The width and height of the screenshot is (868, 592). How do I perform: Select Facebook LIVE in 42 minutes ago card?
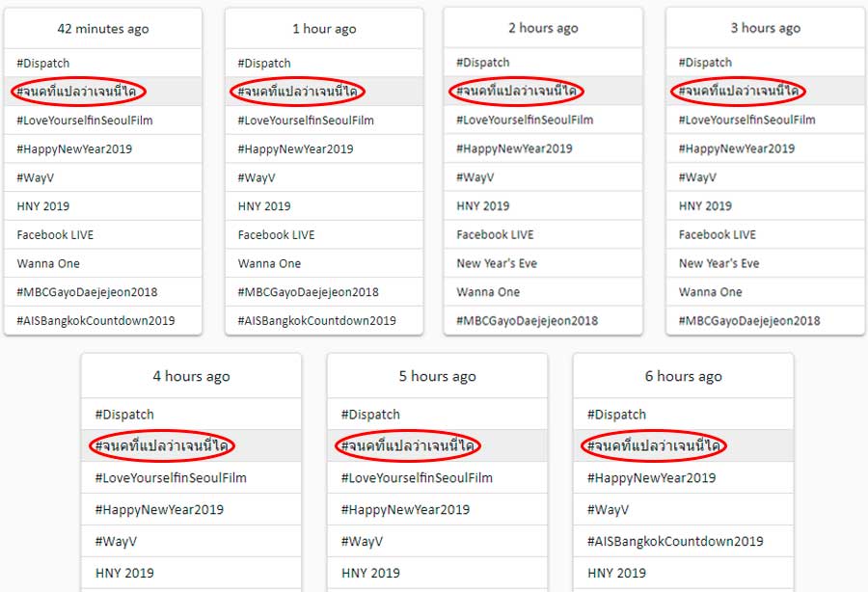(55, 234)
